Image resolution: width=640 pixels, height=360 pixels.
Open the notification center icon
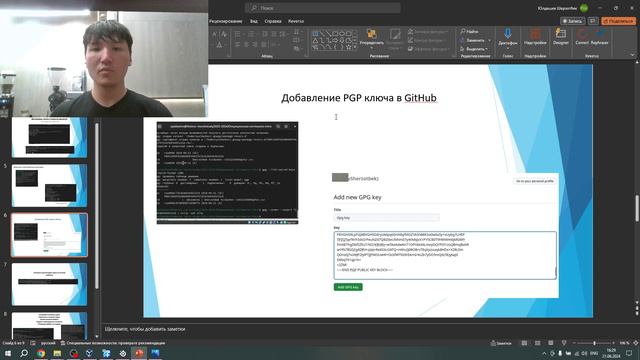click(x=629, y=353)
